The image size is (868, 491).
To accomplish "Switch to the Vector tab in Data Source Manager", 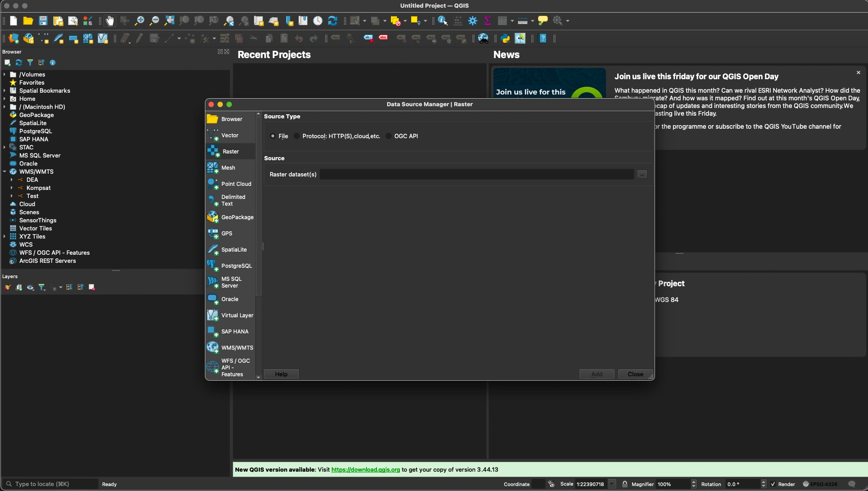I will point(231,135).
